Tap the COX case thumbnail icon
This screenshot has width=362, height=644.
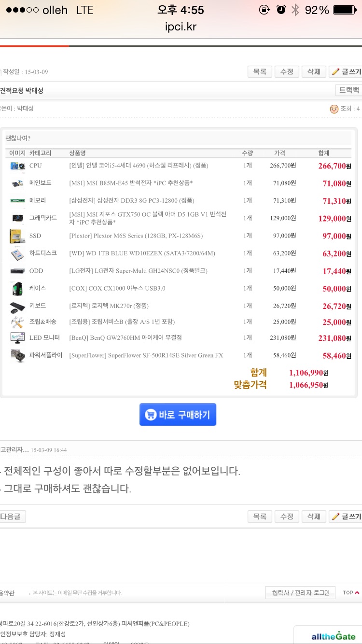pyautogui.click(x=17, y=289)
